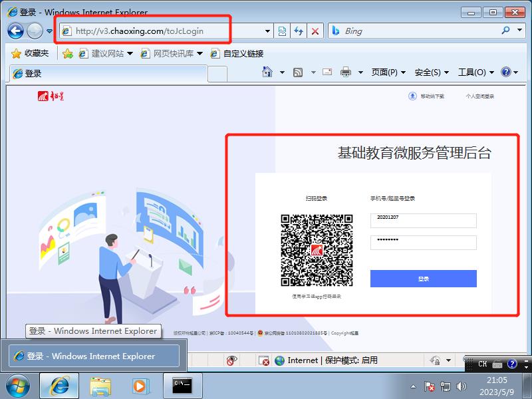Click the IE Forward navigation button
Viewport: 532px width, 399px height.
coord(35,31)
